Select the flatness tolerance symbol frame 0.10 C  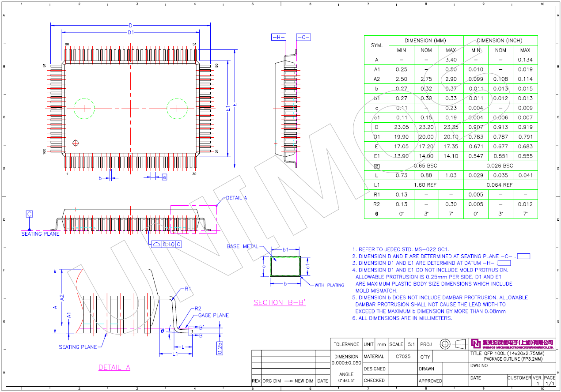tap(166, 244)
